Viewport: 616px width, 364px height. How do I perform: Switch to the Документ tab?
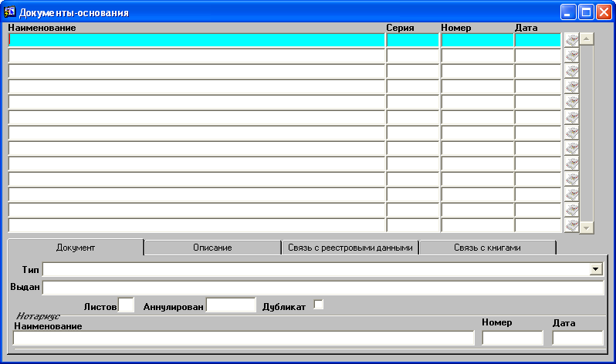[x=76, y=248]
